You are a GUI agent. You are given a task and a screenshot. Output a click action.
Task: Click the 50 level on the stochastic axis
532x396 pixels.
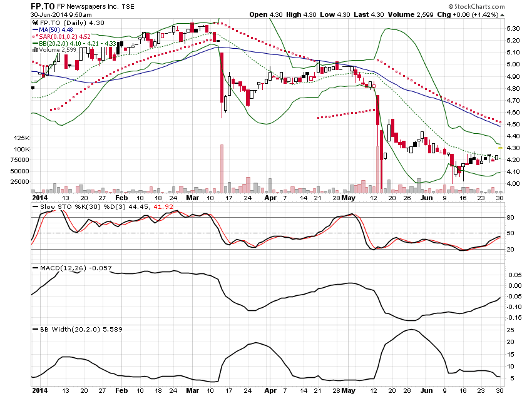click(x=510, y=233)
